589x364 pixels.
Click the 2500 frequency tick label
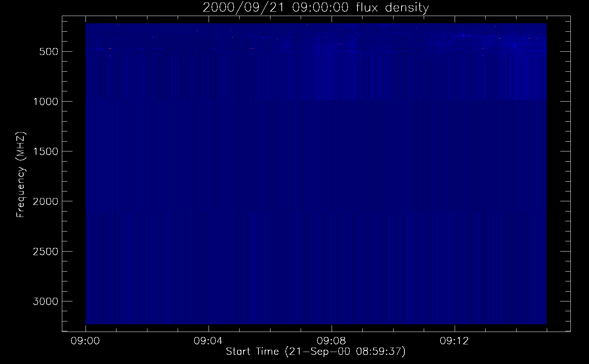[x=46, y=252]
